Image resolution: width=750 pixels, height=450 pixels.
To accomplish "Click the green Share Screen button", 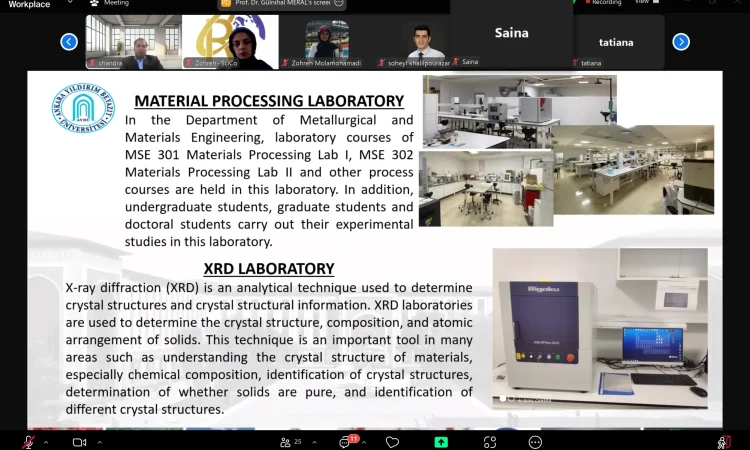I will click(x=441, y=442).
